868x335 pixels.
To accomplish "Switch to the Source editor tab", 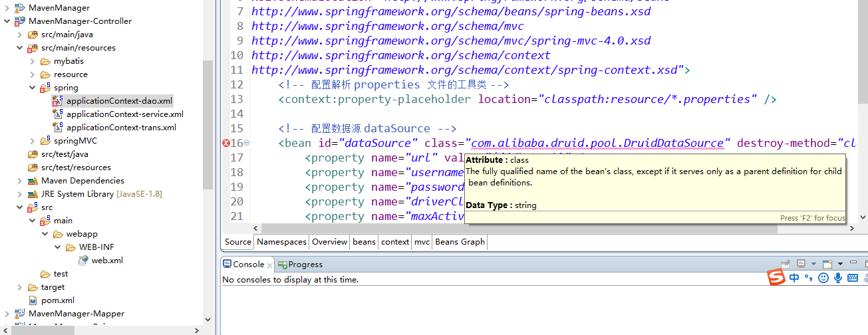I will pos(238,242).
